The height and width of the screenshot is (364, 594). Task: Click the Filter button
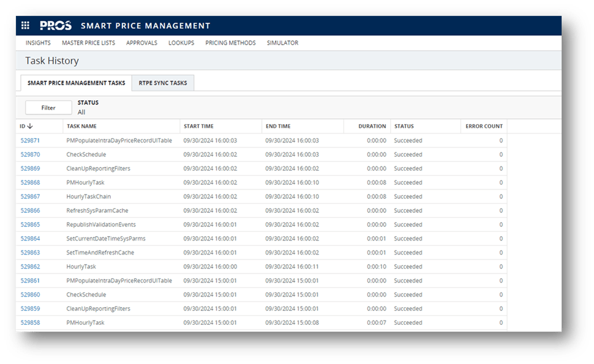(48, 108)
